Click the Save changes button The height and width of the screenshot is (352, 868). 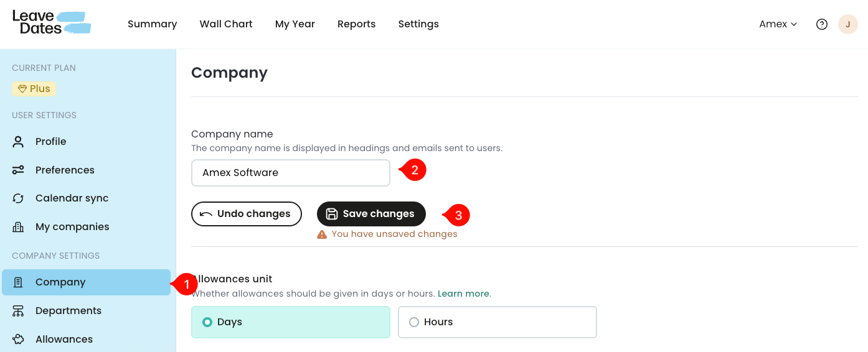point(371,214)
